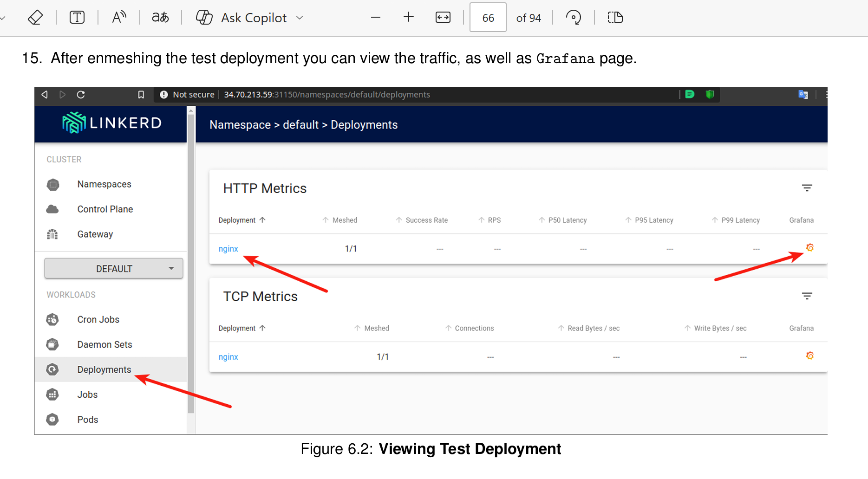
Task: Sort HTTP Metrics by Meshed column
Action: coord(340,220)
